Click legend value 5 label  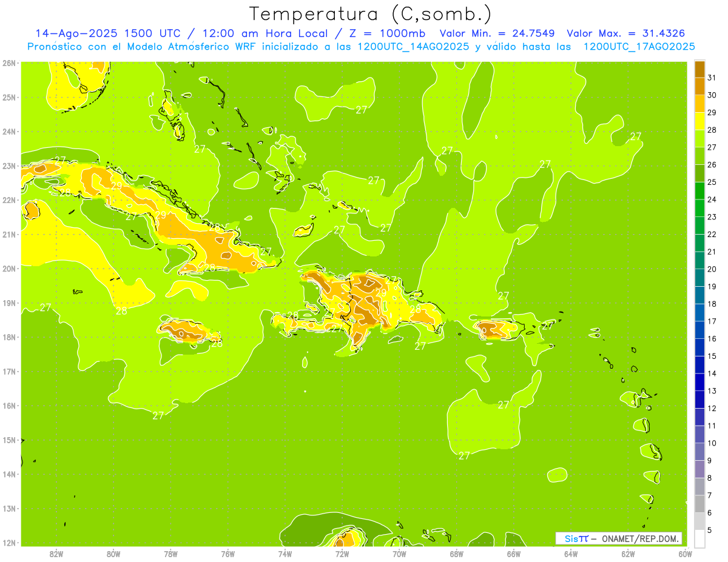709,530
